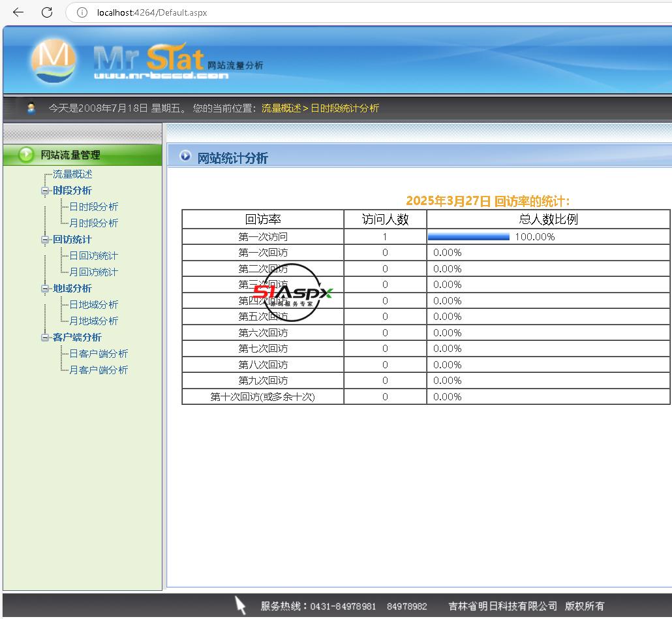Click the site information icon in address bar
This screenshot has width=672, height=619.
click(82, 12)
